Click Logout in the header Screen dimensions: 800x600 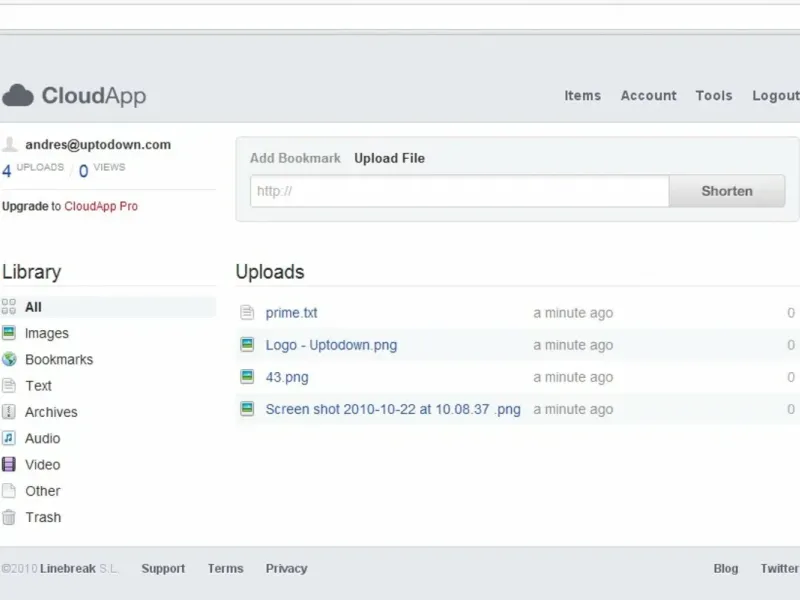click(776, 95)
